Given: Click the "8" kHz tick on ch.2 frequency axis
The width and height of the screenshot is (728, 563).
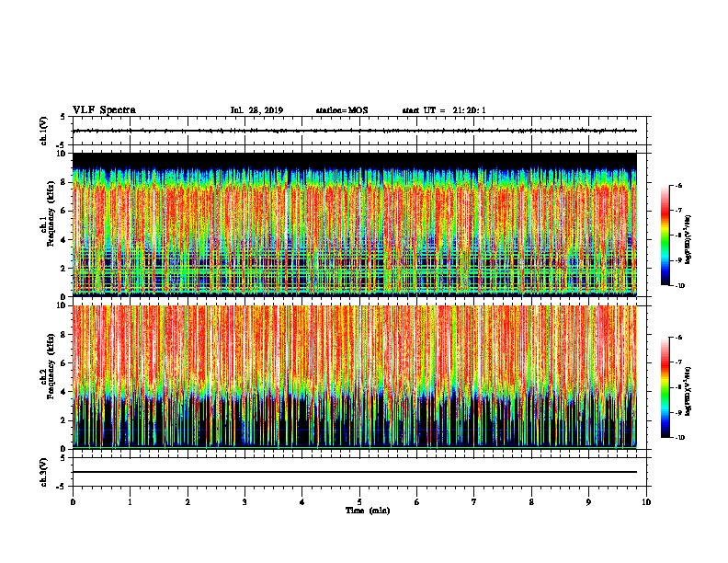Looking at the screenshot, I should (x=64, y=335).
